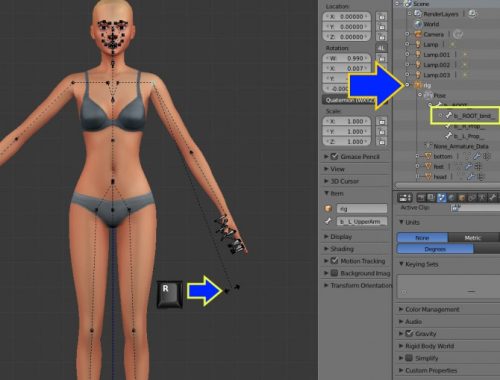Click the modifier wrench icon on feet row

pos(468,166)
